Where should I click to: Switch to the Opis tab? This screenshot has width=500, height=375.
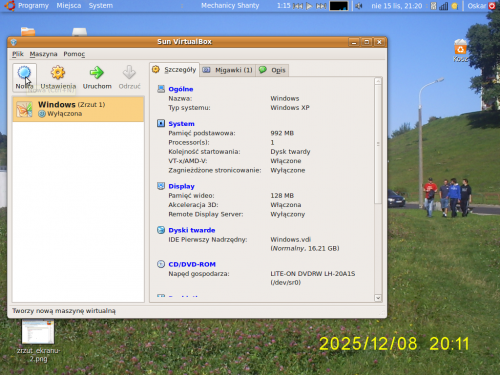272,70
